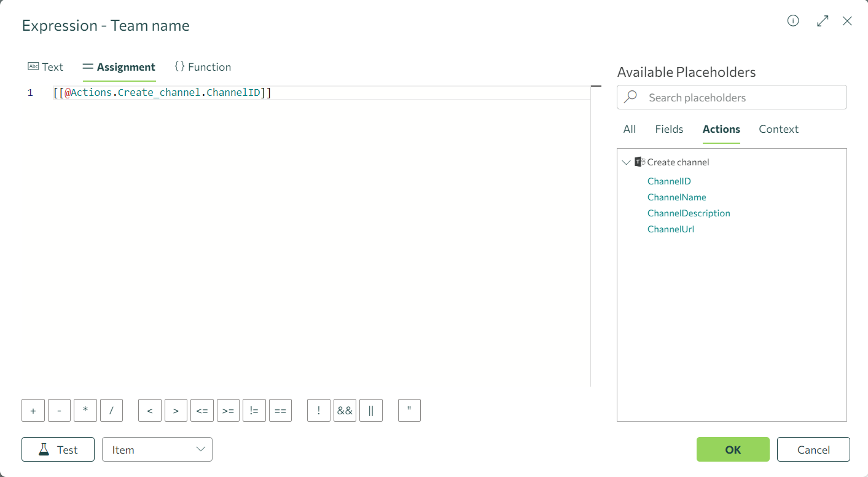
Task: Click the Create channel tree label
Action: pyautogui.click(x=678, y=162)
